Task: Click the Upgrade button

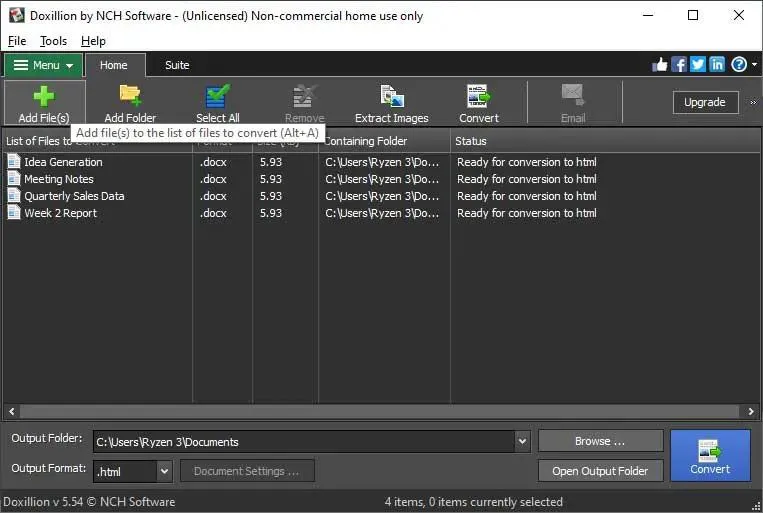Action: 704,102
